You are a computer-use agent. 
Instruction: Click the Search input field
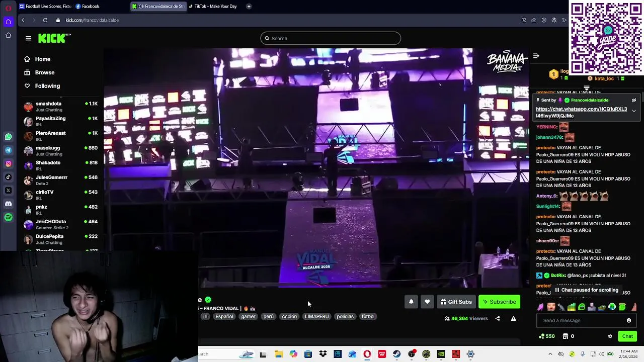(x=331, y=38)
